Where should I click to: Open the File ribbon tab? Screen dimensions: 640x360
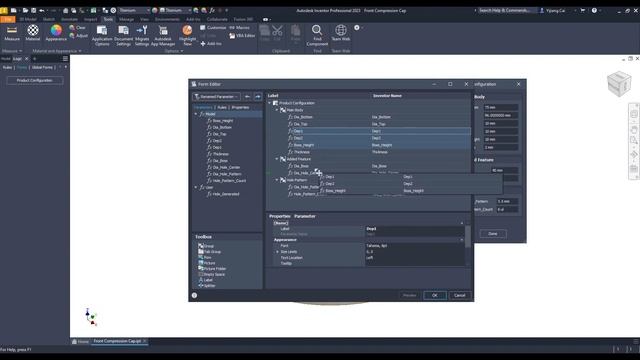[8, 19]
